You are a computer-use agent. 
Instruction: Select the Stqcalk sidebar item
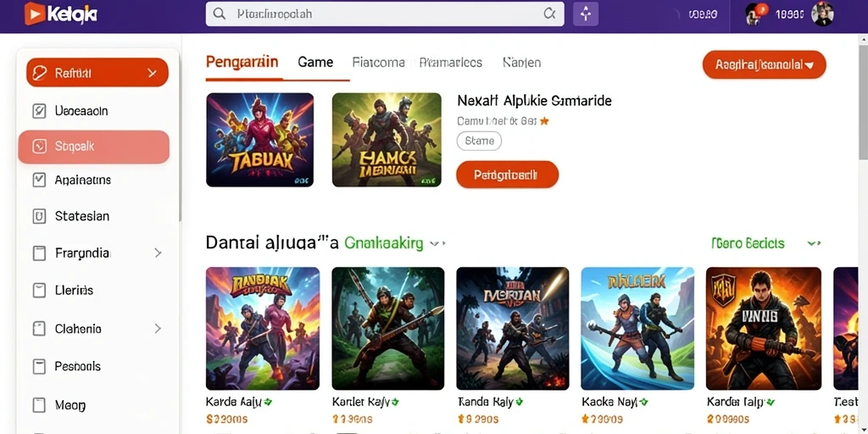93,147
